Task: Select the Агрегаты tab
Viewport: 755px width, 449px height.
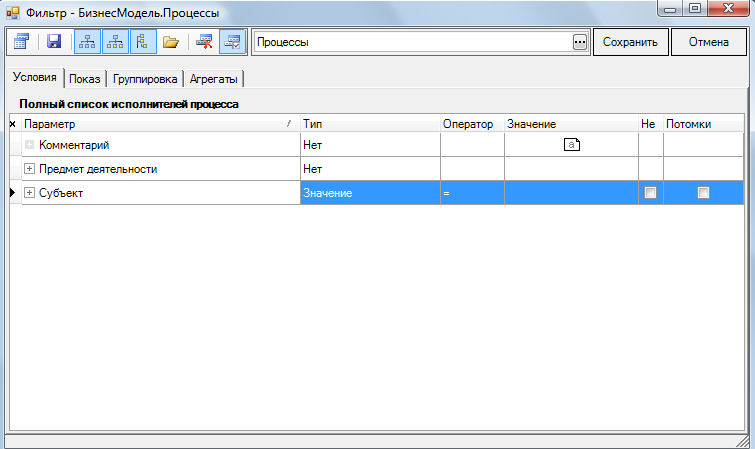Action: tap(213, 79)
